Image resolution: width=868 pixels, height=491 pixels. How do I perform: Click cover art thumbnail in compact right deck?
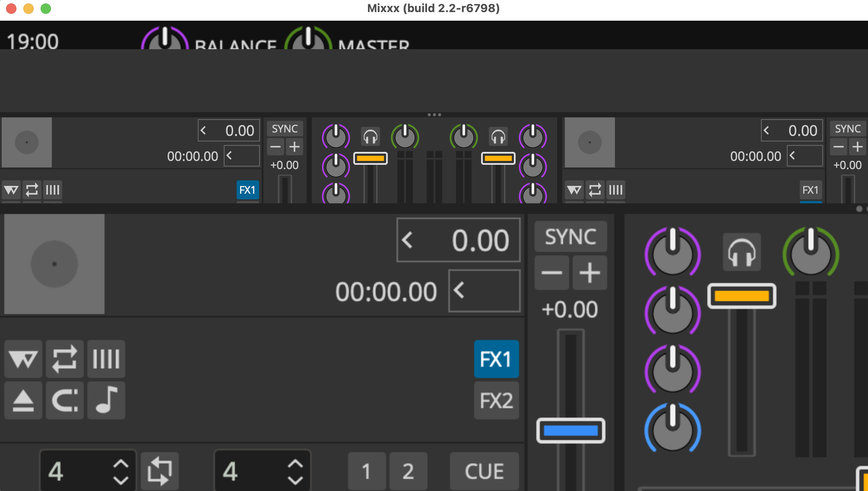pyautogui.click(x=590, y=142)
